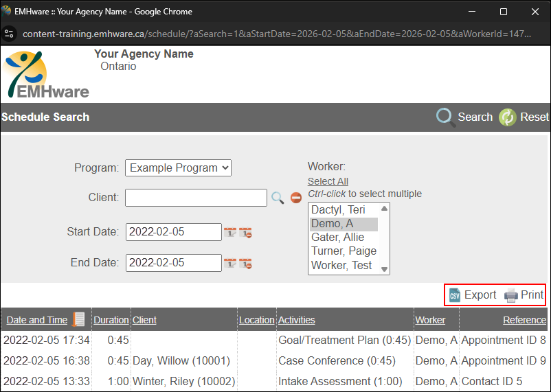Click the clear End Date calendar icon
Screen dimensions: 551x392
tap(245, 263)
